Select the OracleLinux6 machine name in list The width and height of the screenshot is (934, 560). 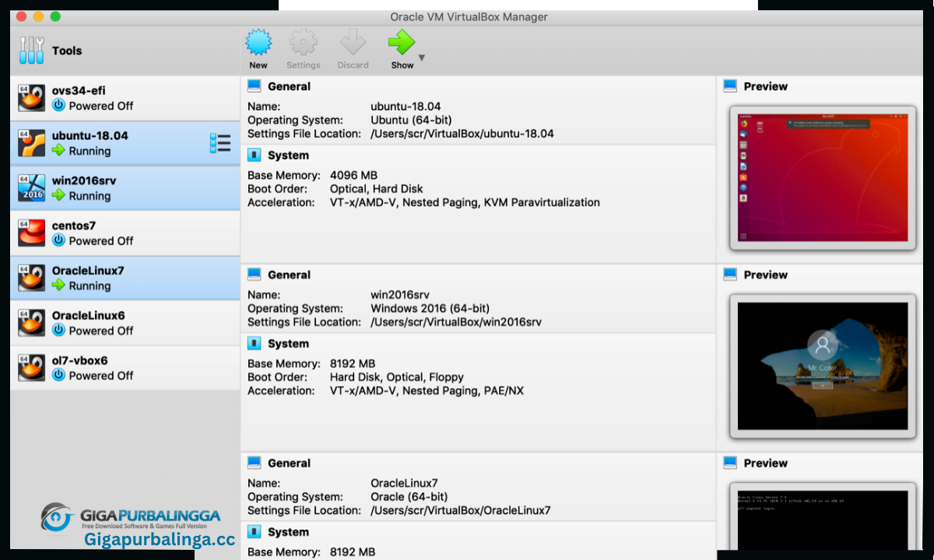(x=88, y=316)
